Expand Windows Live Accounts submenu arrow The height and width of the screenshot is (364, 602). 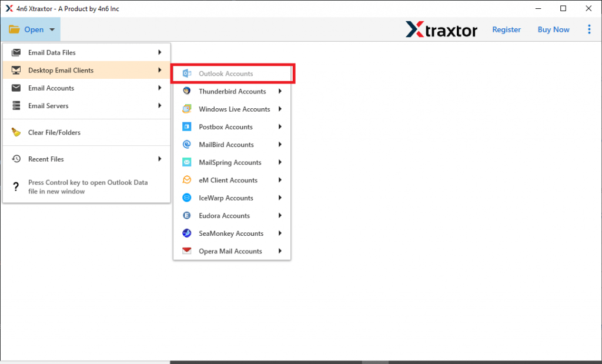[280, 109]
